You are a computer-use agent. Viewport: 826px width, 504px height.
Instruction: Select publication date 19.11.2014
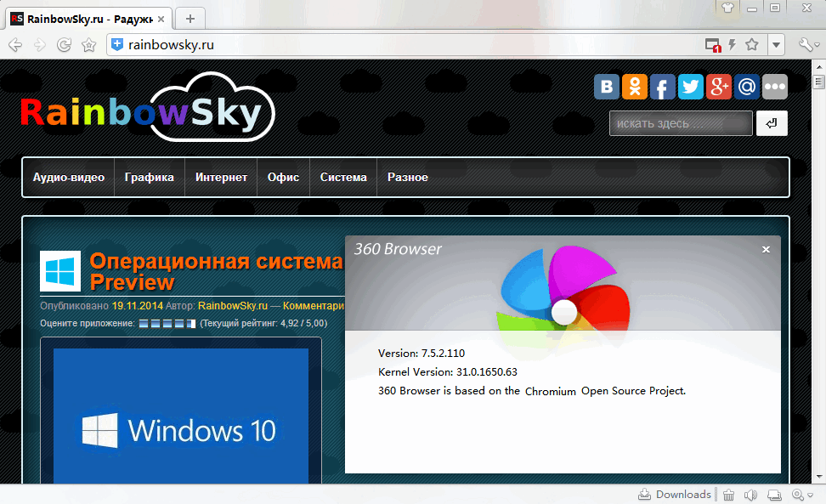click(x=138, y=306)
